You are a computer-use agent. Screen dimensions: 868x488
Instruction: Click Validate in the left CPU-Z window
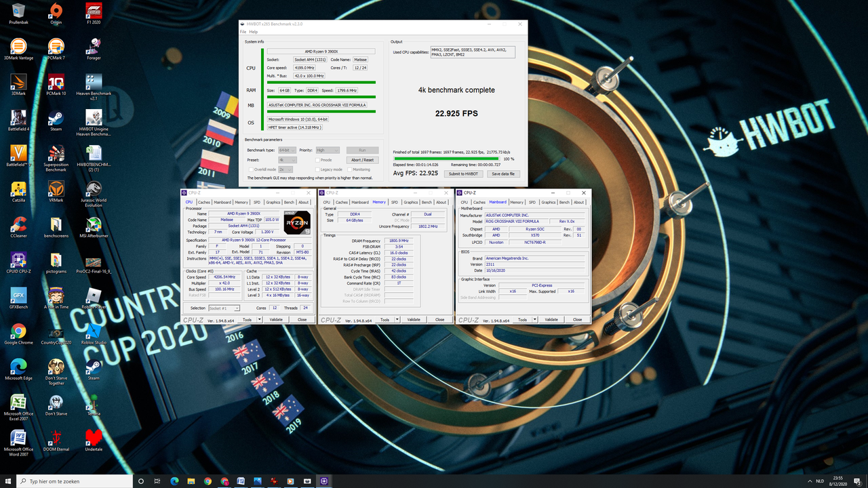tap(276, 319)
